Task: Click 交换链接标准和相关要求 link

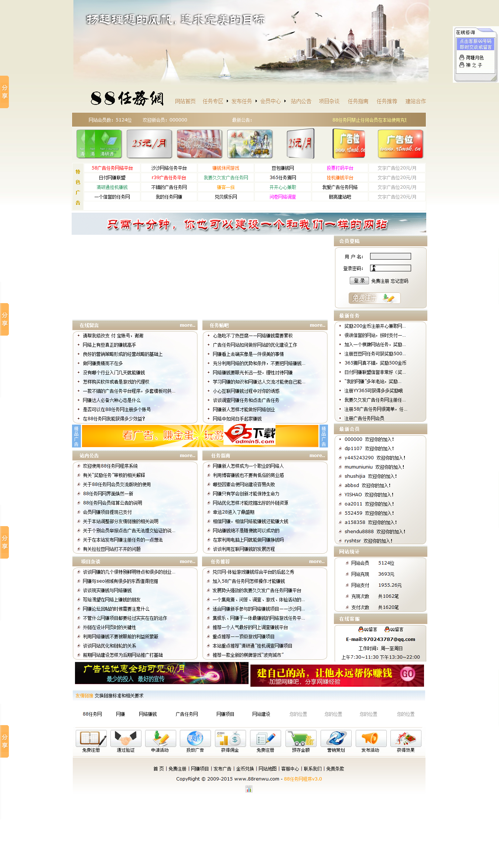Action: point(119,696)
